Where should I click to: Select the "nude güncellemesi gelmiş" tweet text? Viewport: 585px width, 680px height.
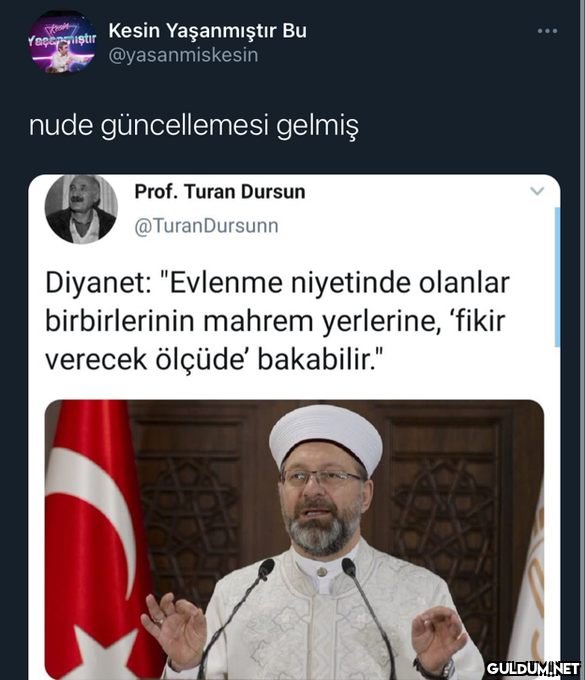point(194,126)
